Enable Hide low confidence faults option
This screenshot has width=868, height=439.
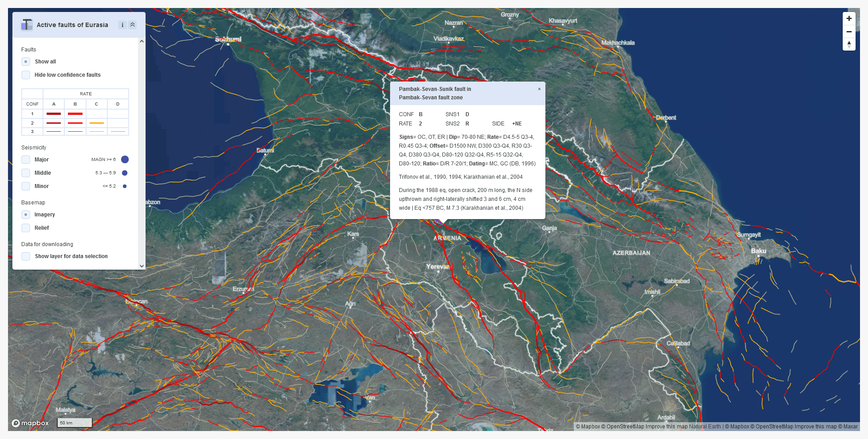tap(26, 75)
